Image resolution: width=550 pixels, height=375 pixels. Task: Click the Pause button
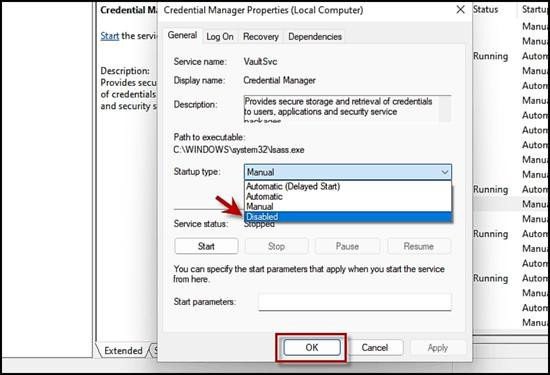[x=347, y=246]
